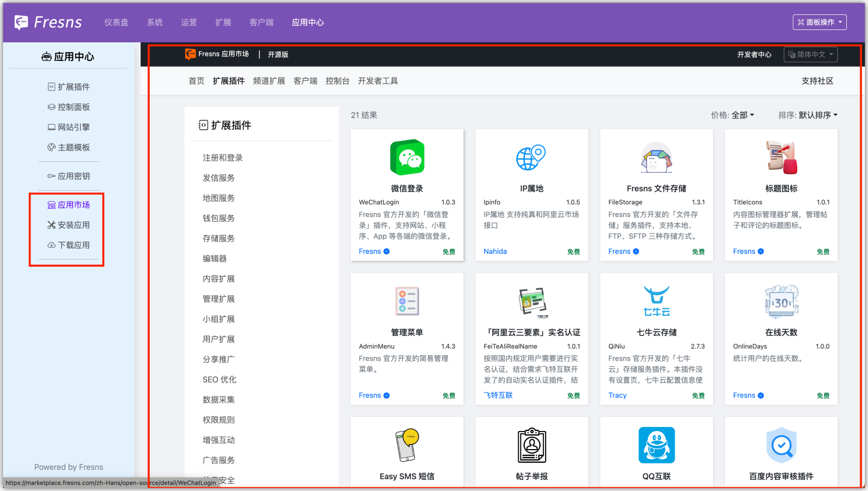
Task: Click the 扩展插件 icon in left sidebar
Action: coord(52,87)
